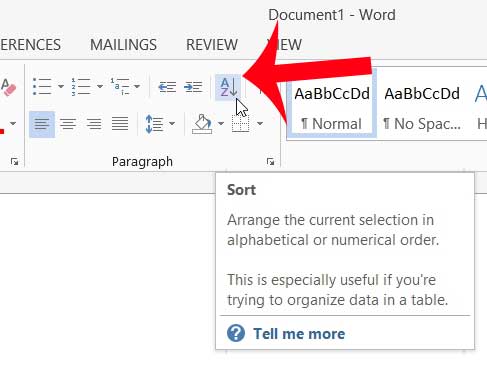This screenshot has width=487, height=368.
Task: Open the Paragraph settings dialog launcher
Action: coord(270,162)
